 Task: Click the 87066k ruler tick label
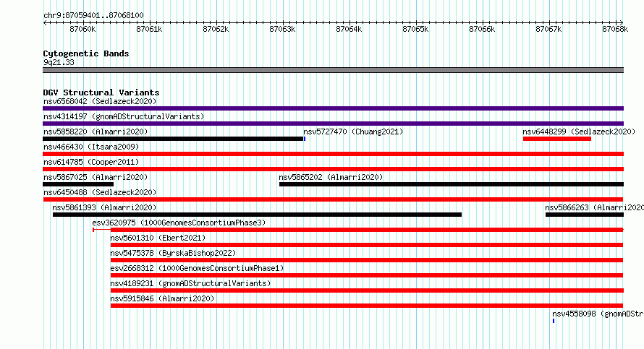click(x=482, y=29)
